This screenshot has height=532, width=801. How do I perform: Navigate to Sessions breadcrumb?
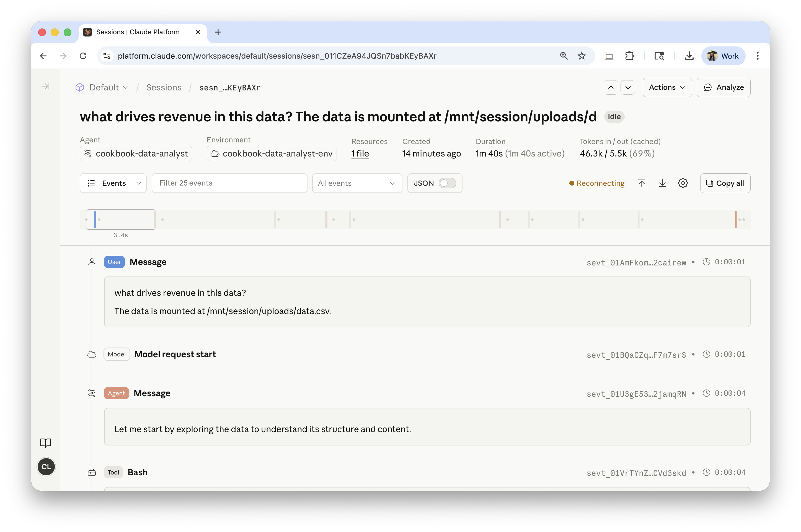coord(164,88)
